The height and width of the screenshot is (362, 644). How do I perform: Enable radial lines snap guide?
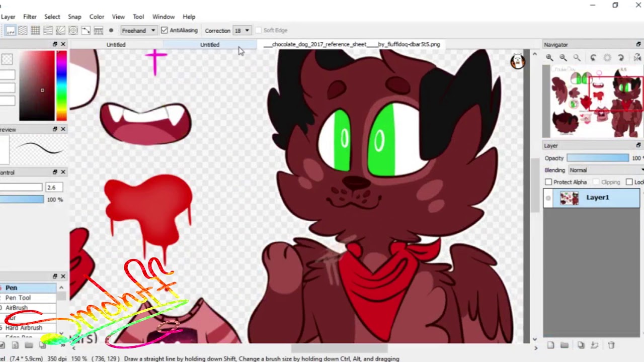pyautogui.click(x=60, y=31)
